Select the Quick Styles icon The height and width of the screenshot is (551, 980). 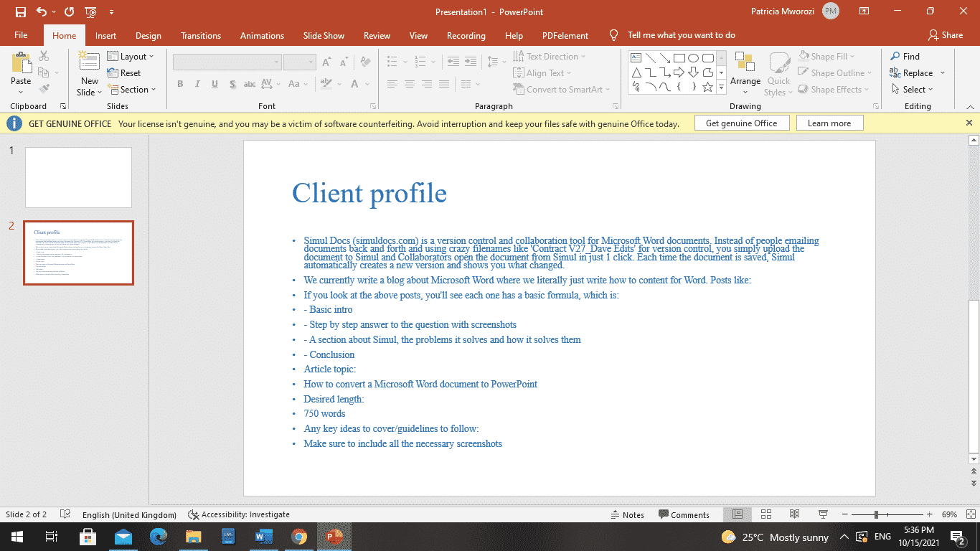point(778,72)
